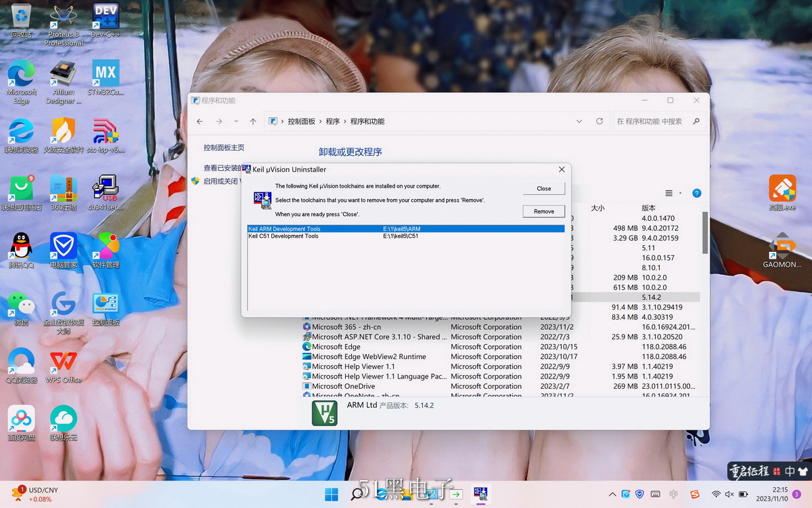Viewport: 812px width, 508px height.
Task: Open recent locations dropdown arrow
Action: 235,121
